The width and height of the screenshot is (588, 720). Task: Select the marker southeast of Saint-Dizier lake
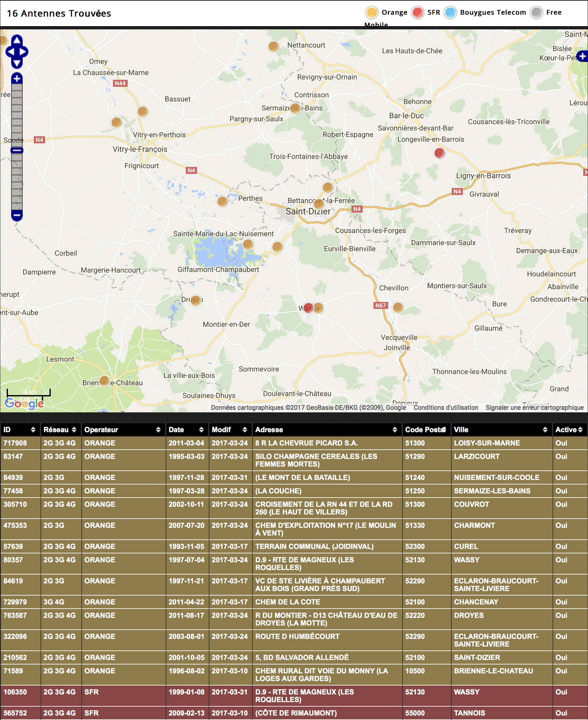277,247
